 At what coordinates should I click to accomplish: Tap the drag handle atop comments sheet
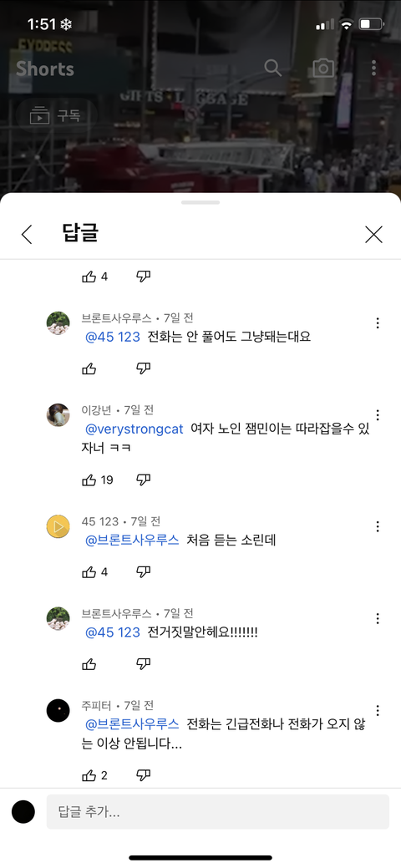click(x=200, y=203)
